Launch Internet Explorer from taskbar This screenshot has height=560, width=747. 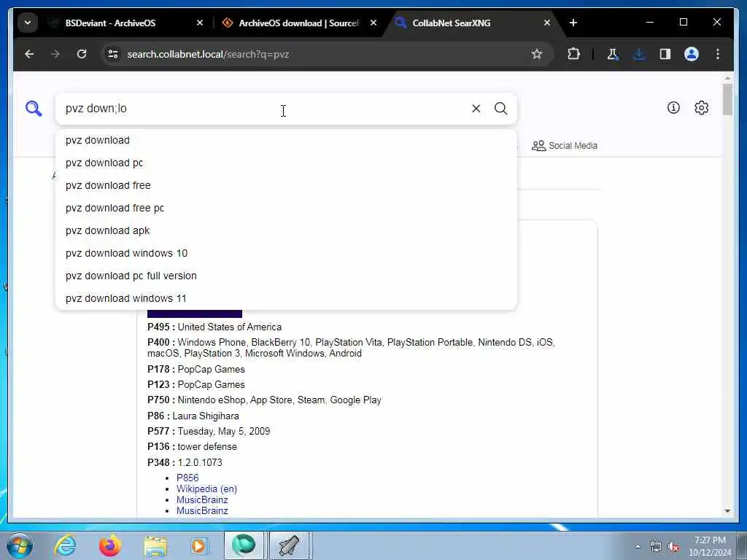pos(65,545)
